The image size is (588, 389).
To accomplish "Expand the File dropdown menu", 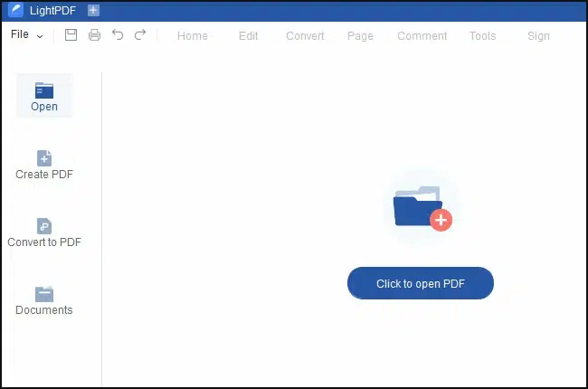I will tap(26, 34).
